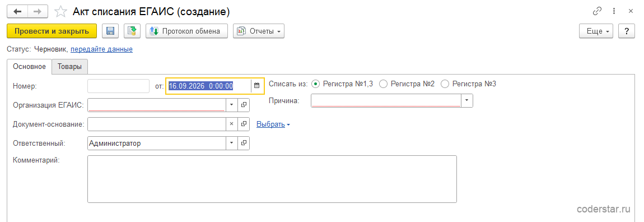644x222 pixels.
Task: Expand Причина dropdown list
Action: [468, 101]
